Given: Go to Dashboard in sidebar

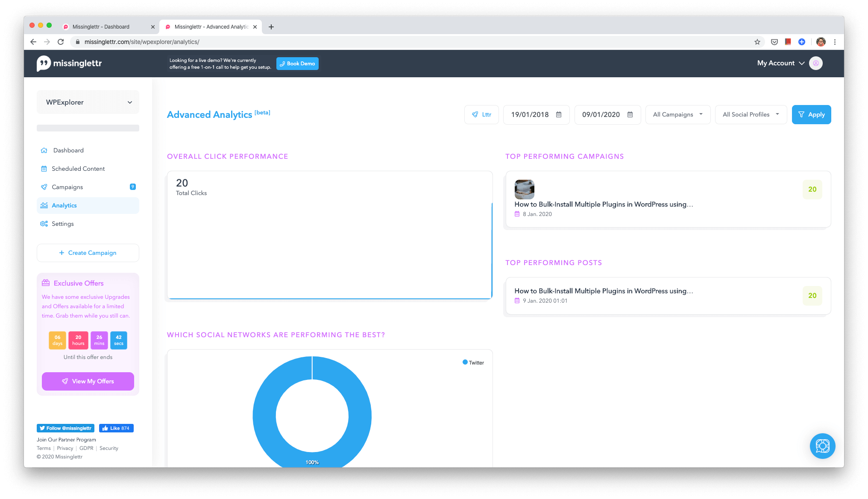Looking at the screenshot, I should point(88,150).
